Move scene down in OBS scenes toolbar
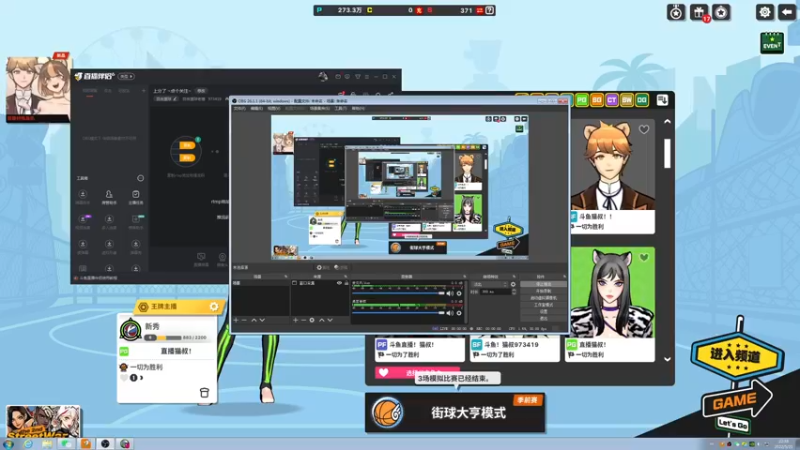This screenshot has height=450, width=800. coord(262,320)
